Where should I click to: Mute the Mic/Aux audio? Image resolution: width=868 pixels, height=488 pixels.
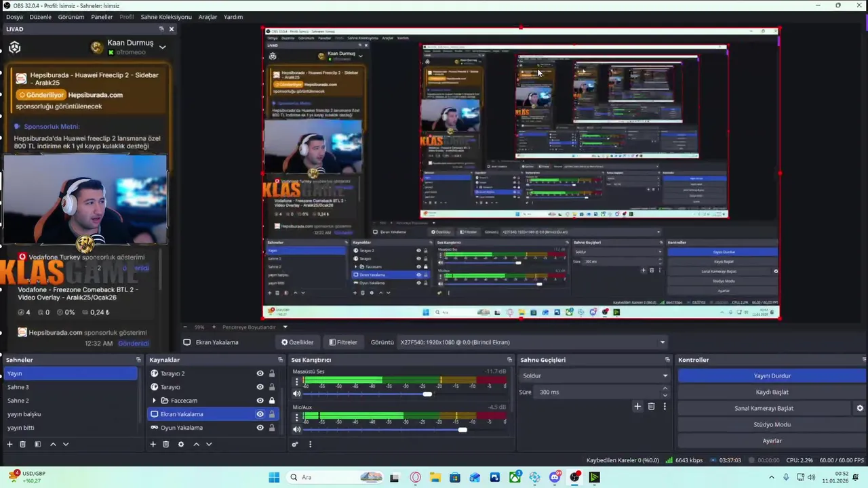pyautogui.click(x=296, y=429)
